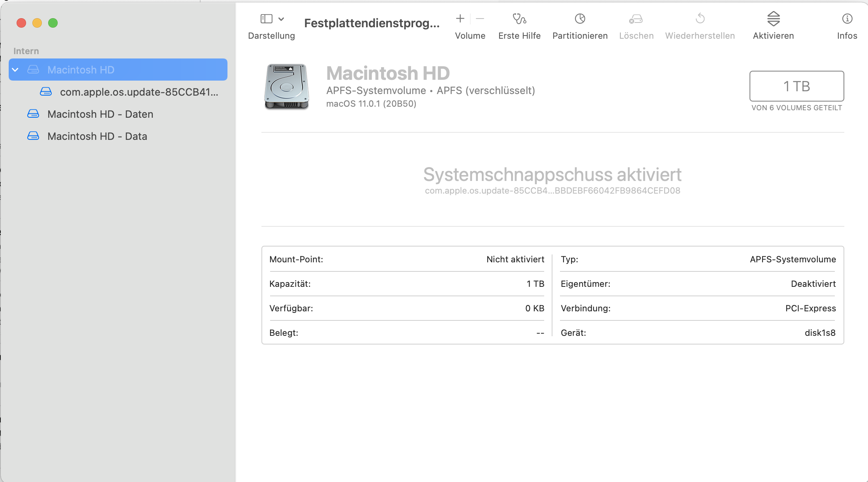Screen dimensions: 868x482
Task: Click the Erste Hilfe stethoscope icon
Action: pos(519,19)
